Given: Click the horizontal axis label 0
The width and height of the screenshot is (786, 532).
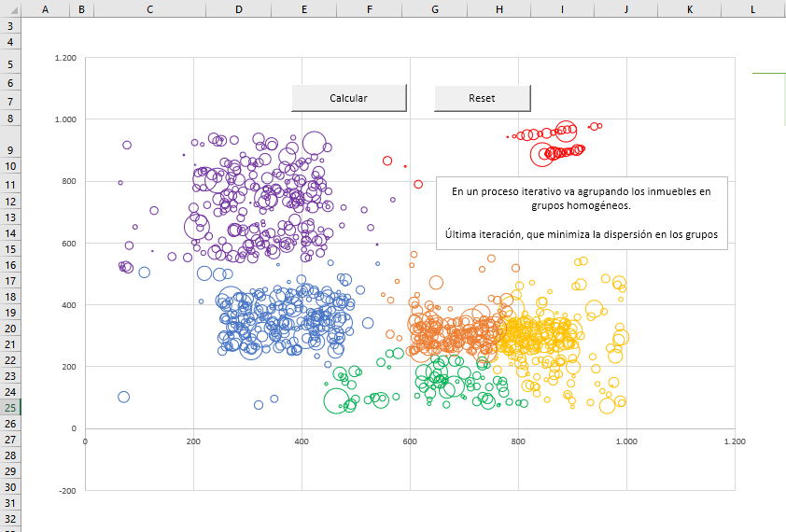Looking at the screenshot, I should [x=85, y=441].
